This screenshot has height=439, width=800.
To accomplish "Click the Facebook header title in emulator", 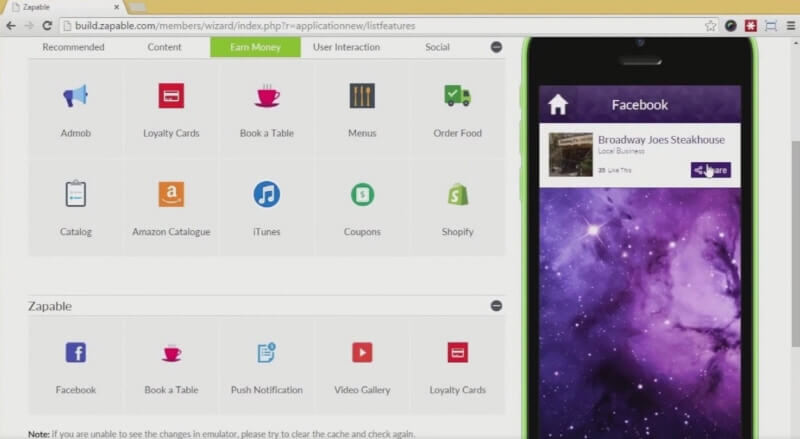I will 640,105.
